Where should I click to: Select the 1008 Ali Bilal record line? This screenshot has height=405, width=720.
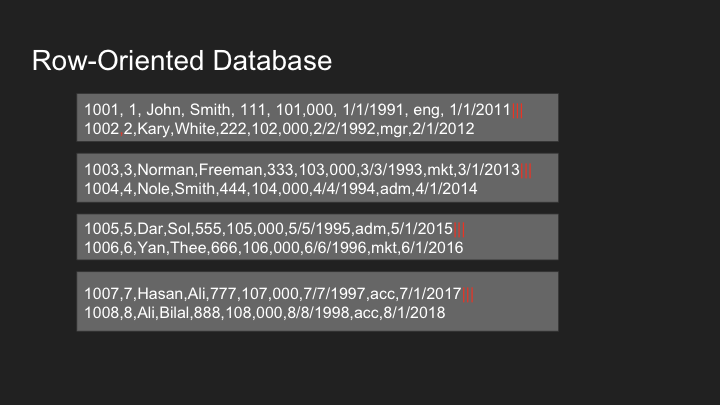(264, 313)
